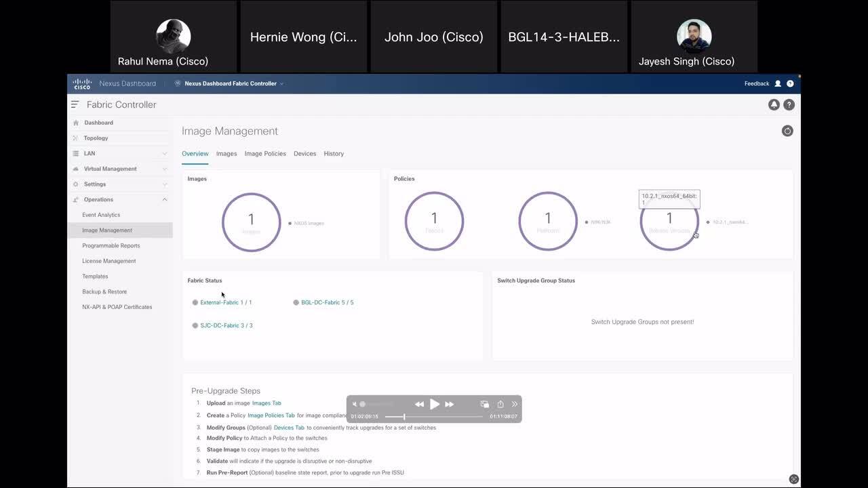This screenshot has width=868, height=488.
Task: Click the mute volume icon in the player
Action: 355,404
